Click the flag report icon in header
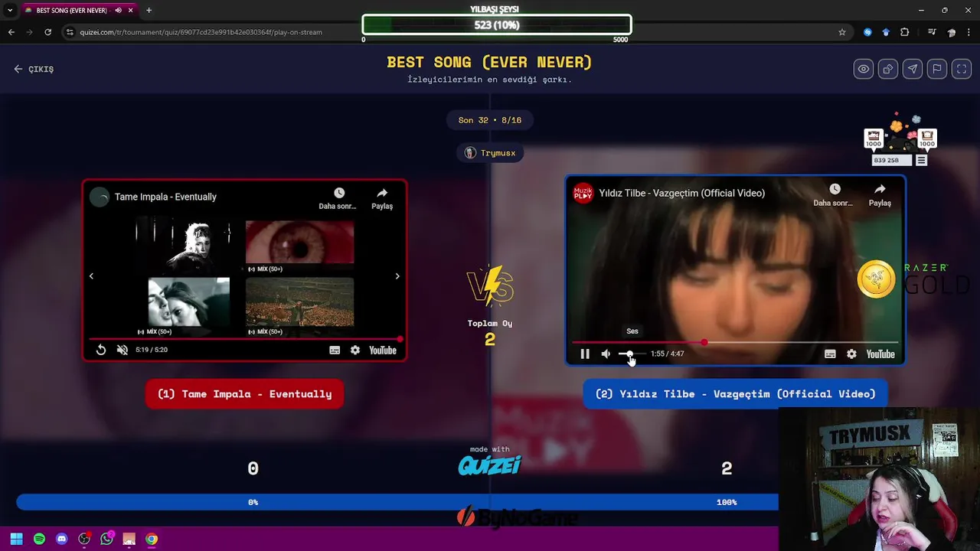 (x=936, y=69)
